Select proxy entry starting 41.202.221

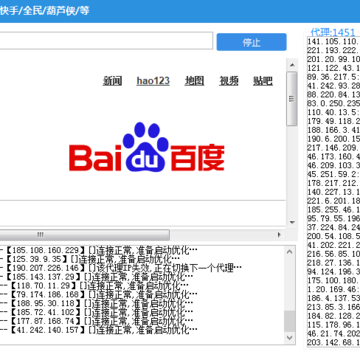pos(333,245)
